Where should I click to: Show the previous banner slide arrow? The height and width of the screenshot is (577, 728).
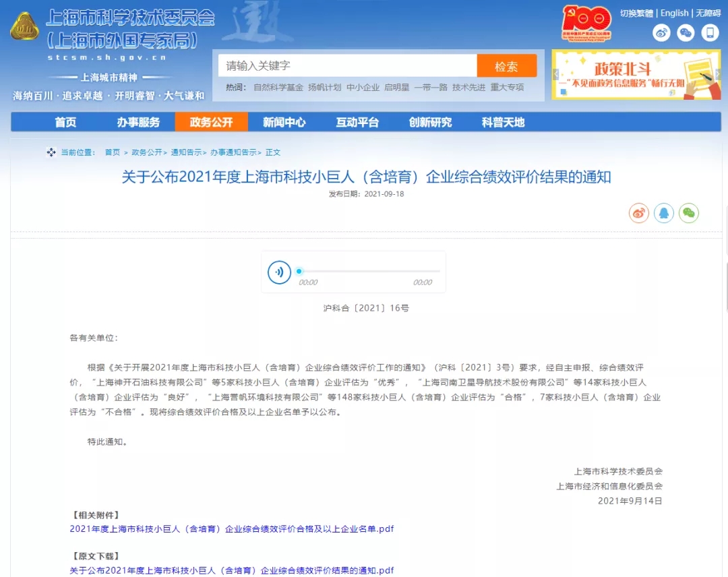tap(557, 75)
